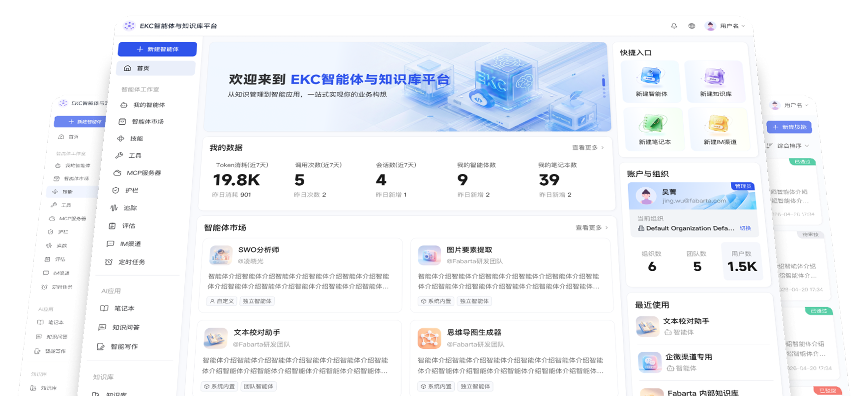Select 首页 in the sidebar
Screen dimensions: 868x396
click(156, 68)
